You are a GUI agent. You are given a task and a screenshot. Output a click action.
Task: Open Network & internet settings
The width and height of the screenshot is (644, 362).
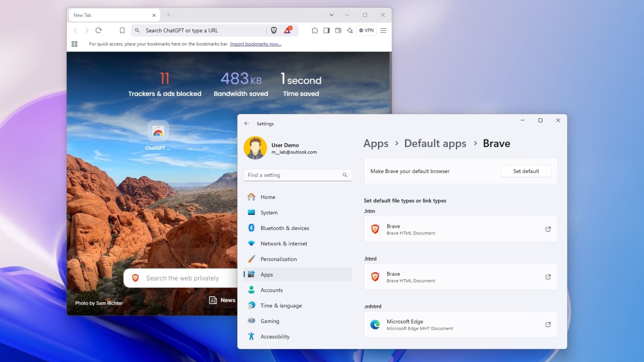pos(298,244)
